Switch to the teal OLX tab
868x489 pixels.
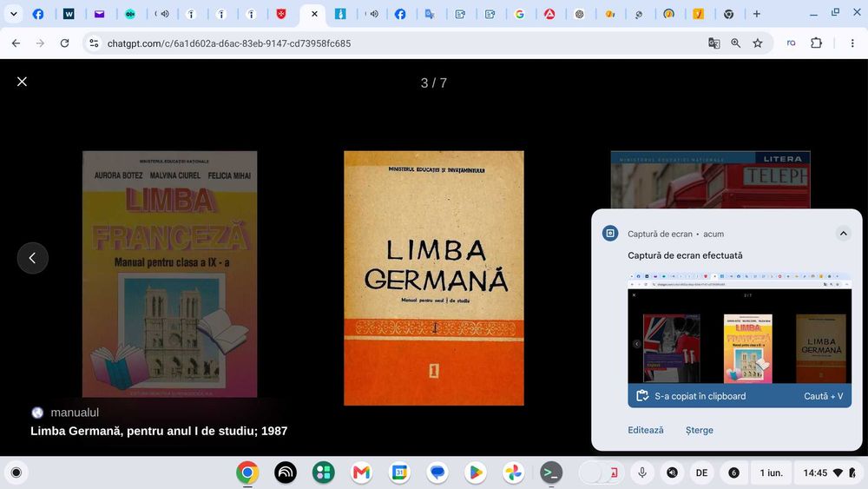[x=129, y=14]
